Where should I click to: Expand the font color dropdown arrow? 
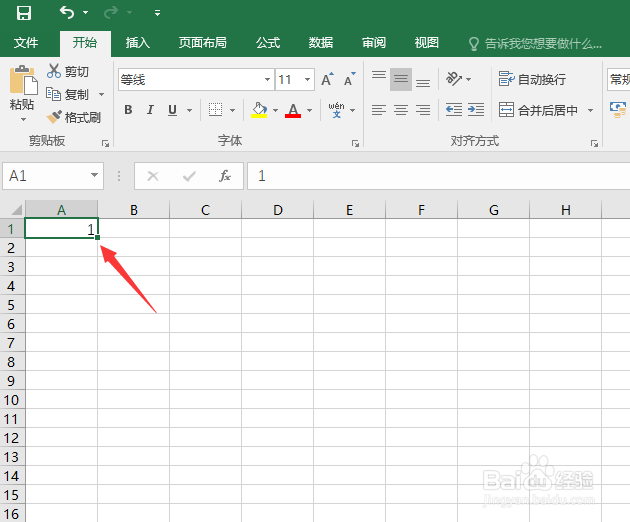[309, 110]
